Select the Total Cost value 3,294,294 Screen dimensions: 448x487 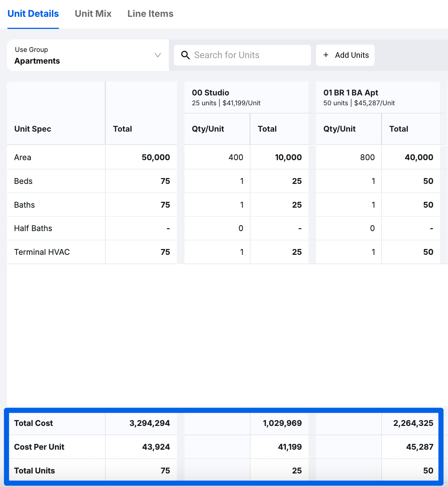tap(149, 423)
